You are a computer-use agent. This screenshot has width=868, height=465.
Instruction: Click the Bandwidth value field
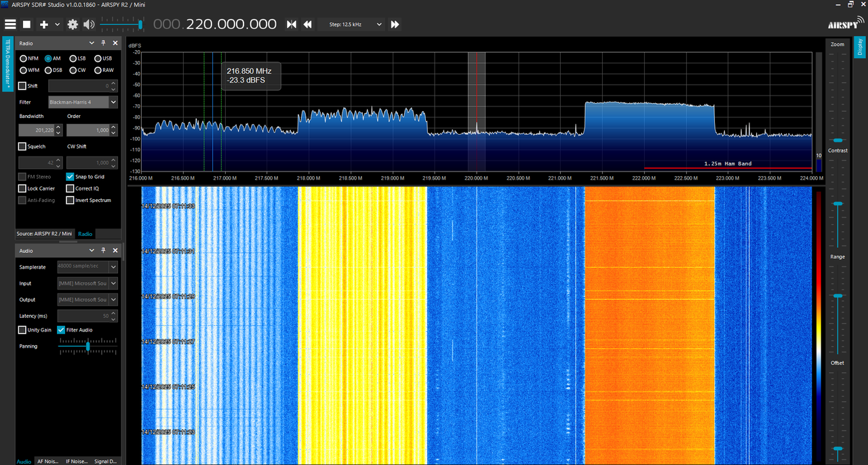[41, 130]
